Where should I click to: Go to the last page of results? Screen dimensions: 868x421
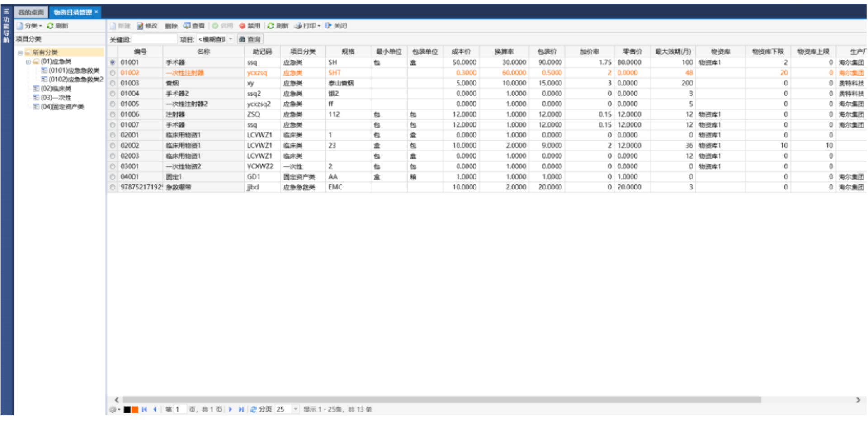[241, 409]
